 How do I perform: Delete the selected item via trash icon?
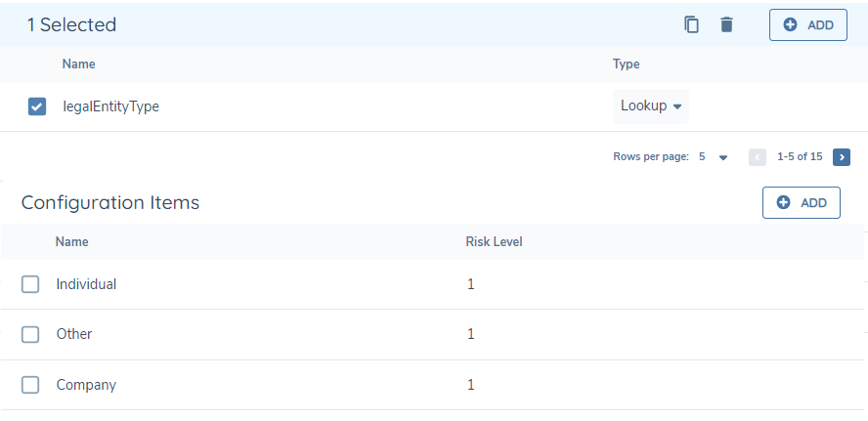[x=726, y=25]
